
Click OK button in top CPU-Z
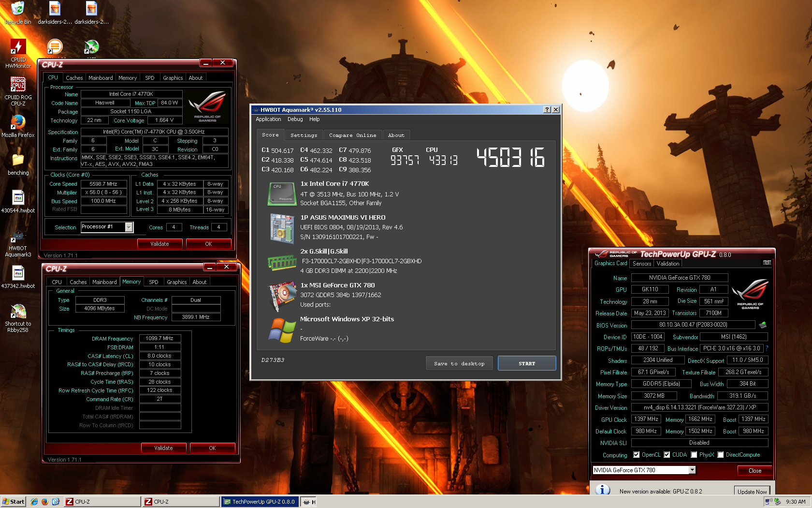point(208,244)
